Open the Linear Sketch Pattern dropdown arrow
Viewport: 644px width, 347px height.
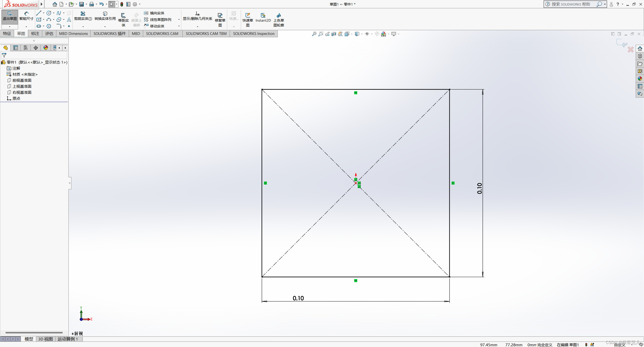coord(179,20)
